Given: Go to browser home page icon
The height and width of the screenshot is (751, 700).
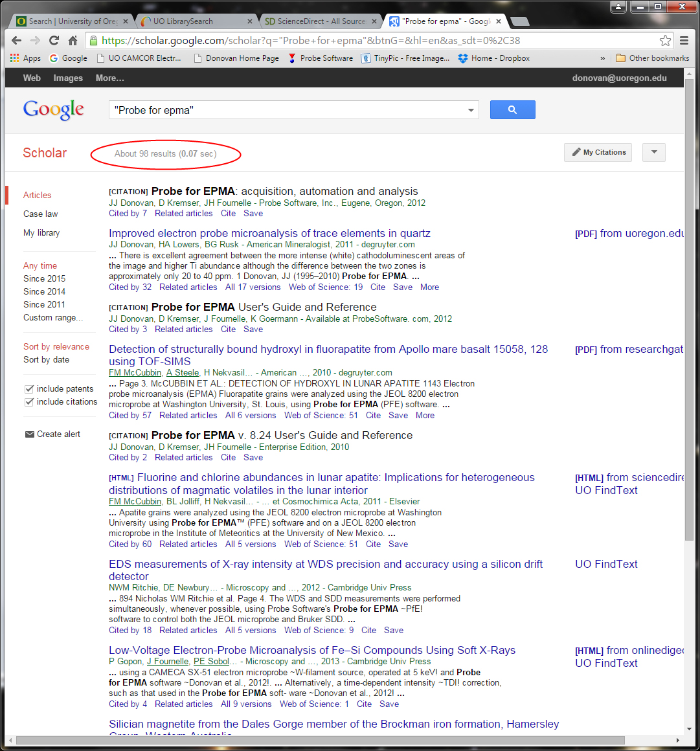Looking at the screenshot, I should click(x=73, y=41).
